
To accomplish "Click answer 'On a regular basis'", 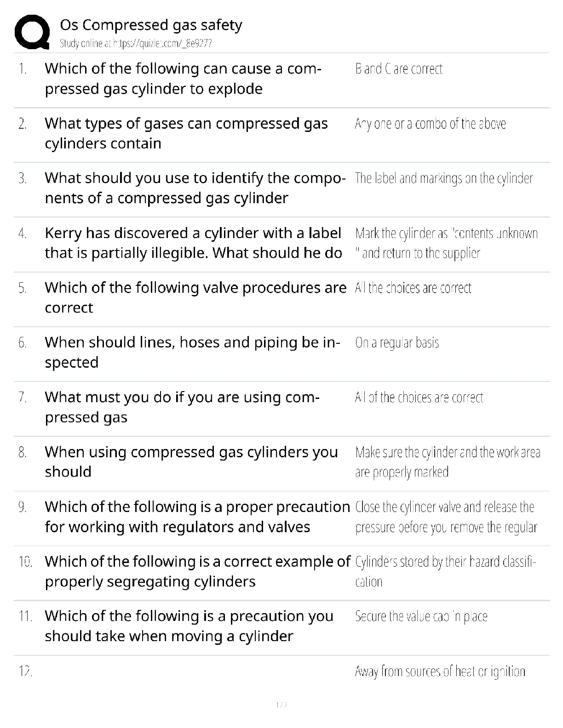I will click(x=396, y=343).
